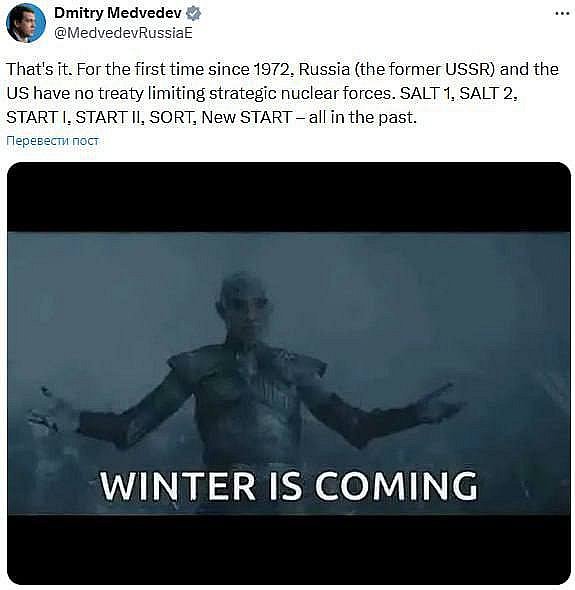Click the phrase strategic nuclear forces
The width and height of the screenshot is (575, 590).
[x=300, y=93]
